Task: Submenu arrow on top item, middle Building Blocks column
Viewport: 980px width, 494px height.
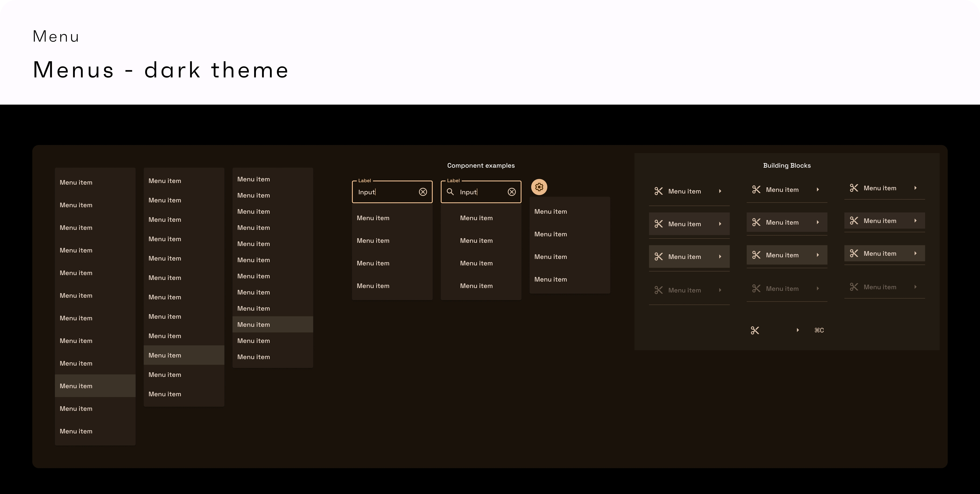Action: tap(818, 190)
